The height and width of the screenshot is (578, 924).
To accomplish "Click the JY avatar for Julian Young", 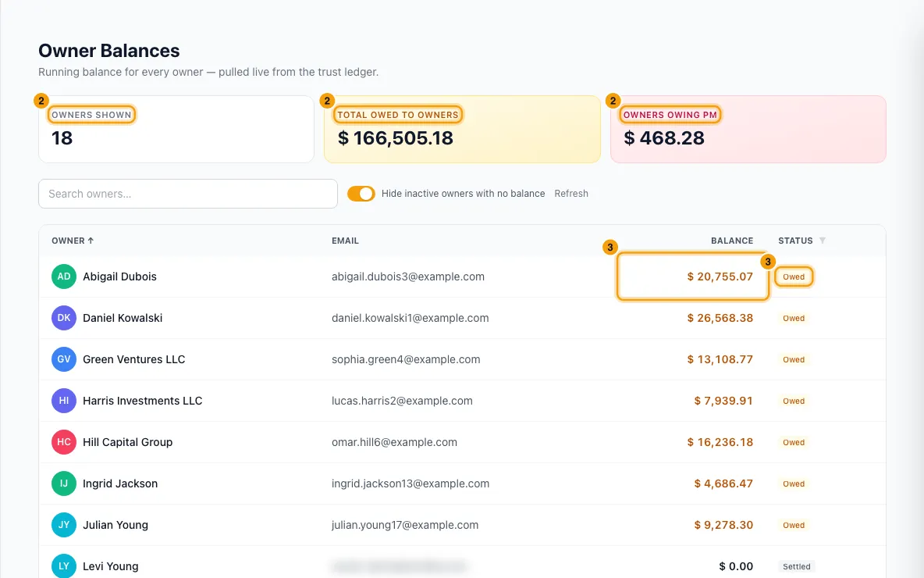I will click(x=64, y=525).
